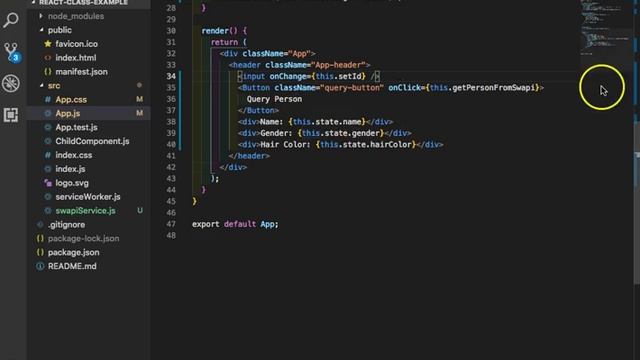The image size is (640, 360).
Task: Click the M status badge beside App.css
Action: click(x=140, y=99)
